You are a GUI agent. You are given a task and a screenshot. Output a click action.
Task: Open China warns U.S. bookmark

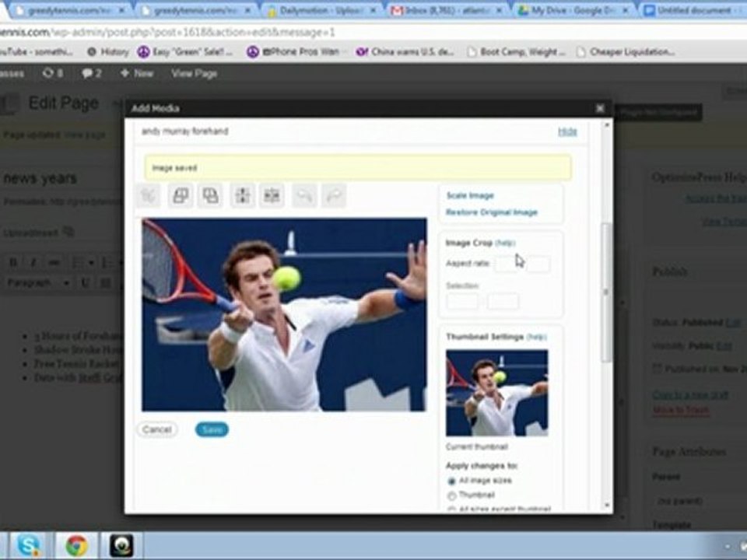coord(405,52)
